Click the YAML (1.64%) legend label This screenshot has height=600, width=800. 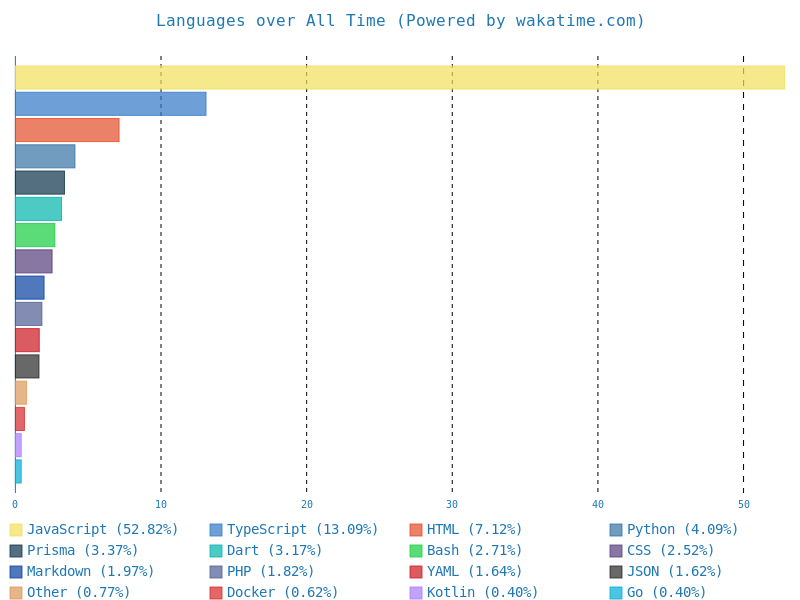point(474,572)
